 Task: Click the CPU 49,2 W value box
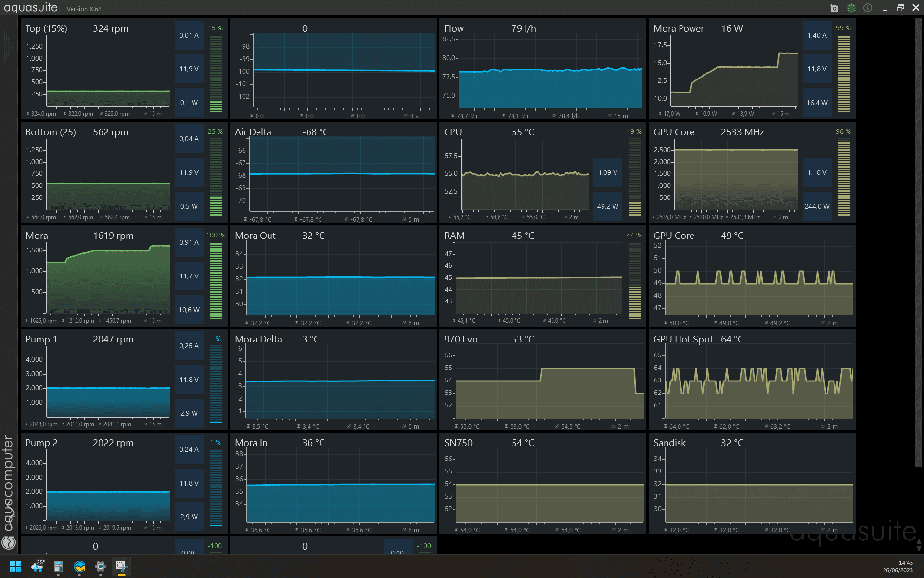[x=607, y=206]
